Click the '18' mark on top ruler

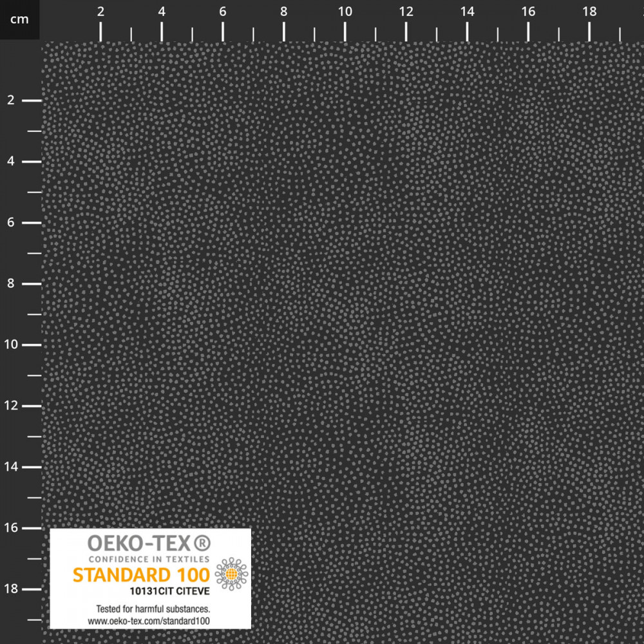pos(589,12)
